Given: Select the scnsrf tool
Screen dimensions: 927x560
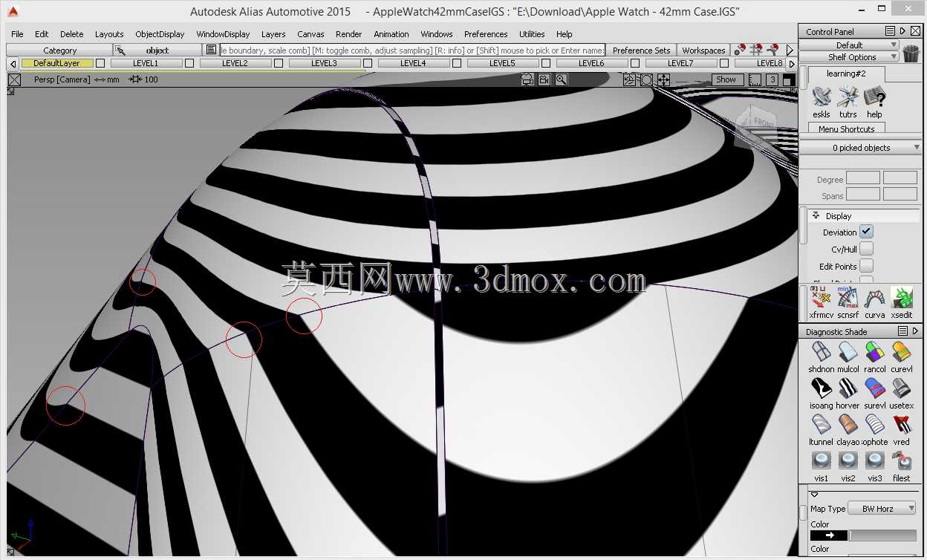Looking at the screenshot, I should pos(848,299).
